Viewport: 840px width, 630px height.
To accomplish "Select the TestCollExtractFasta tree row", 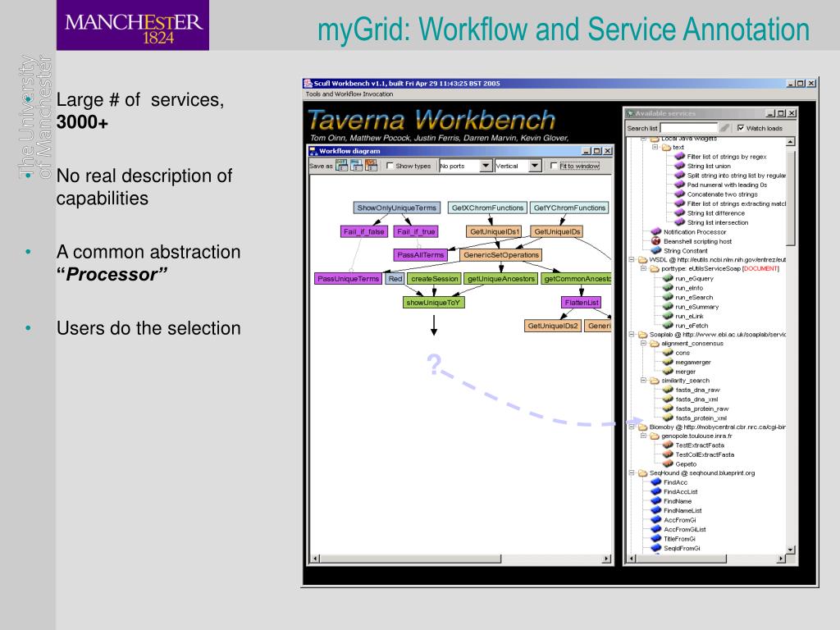I will pyautogui.click(x=699, y=454).
